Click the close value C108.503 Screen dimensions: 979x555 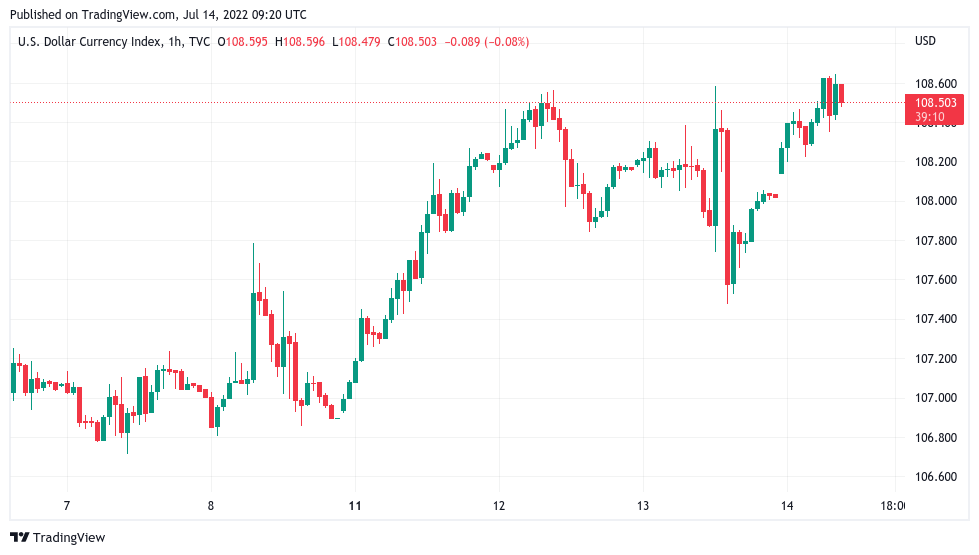point(416,41)
